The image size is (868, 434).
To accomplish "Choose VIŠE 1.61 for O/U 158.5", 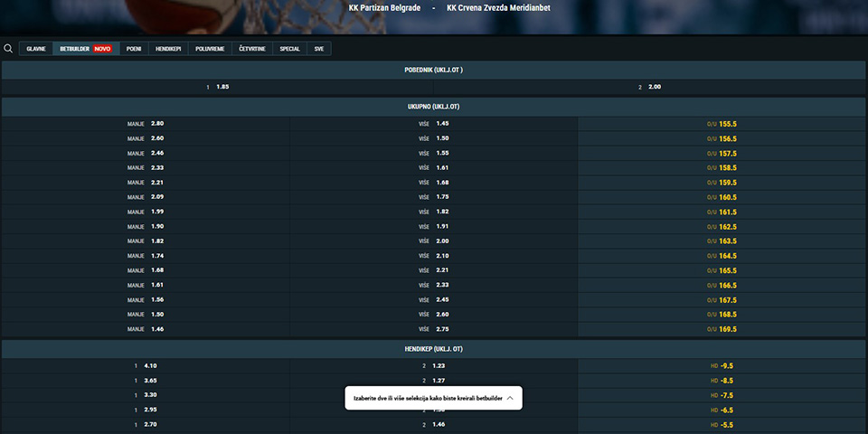I will point(433,168).
